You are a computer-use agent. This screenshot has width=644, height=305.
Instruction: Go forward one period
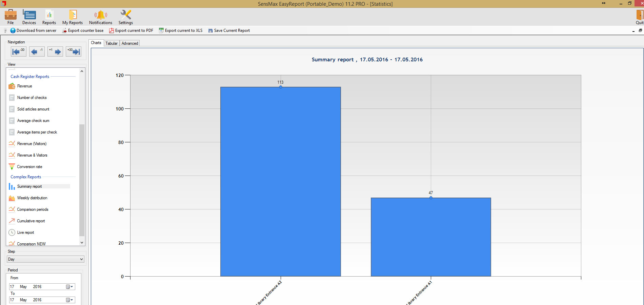coord(55,52)
